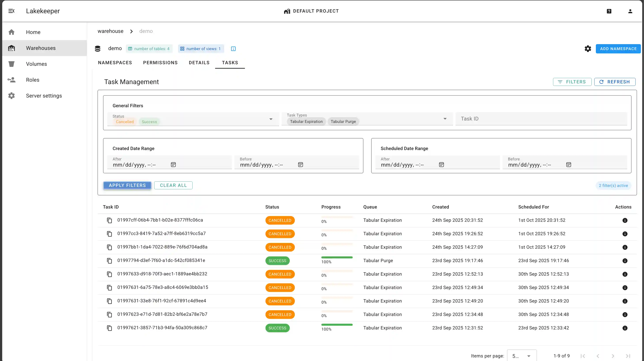Show details of the Tabular Purge task
The image size is (644, 361).
[625, 261]
